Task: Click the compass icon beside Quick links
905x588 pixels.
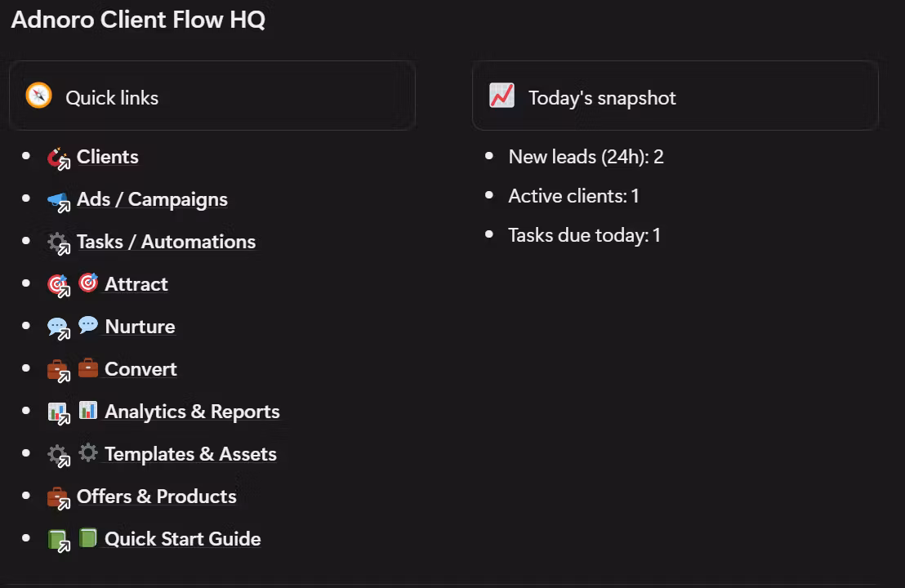Action: [x=38, y=96]
